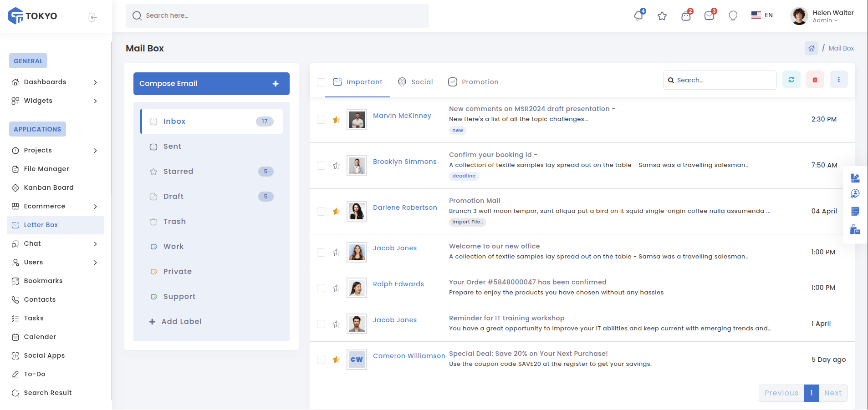Click plus icon on Compose Email
Image resolution: width=868 pixels, height=410 pixels.
(x=276, y=84)
